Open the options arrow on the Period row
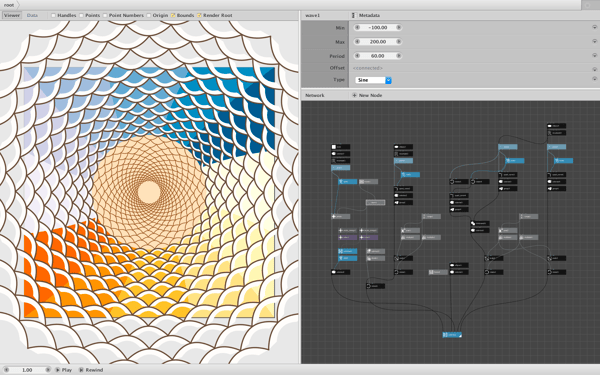Viewport: 600px width, 375px height. [595, 55]
